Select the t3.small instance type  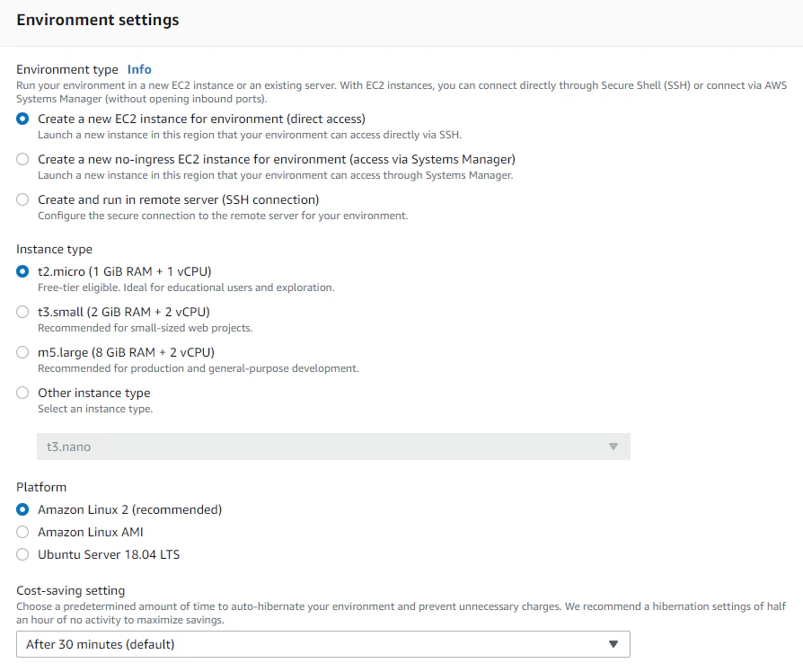(22, 312)
